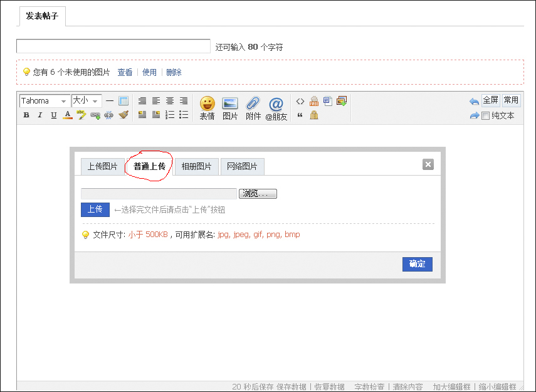
Task: Center-align the text
Action: point(170,101)
